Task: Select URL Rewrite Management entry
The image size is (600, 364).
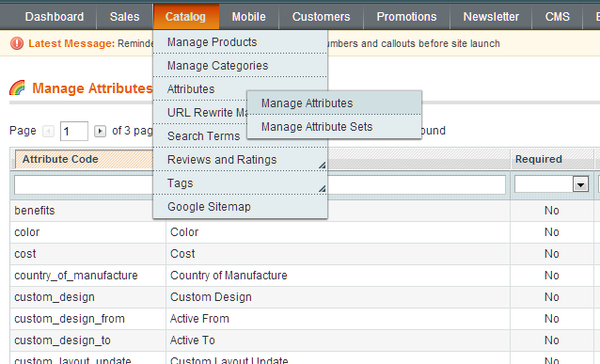Action: [x=200, y=113]
